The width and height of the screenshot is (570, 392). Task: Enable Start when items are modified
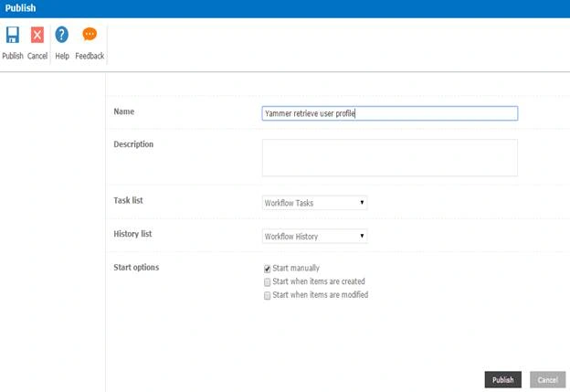coord(267,296)
